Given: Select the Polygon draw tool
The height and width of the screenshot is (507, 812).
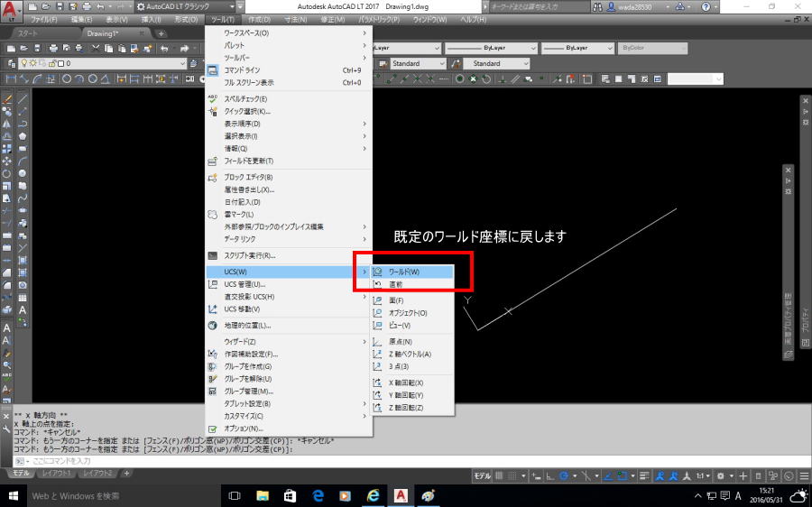Looking at the screenshot, I should click(x=23, y=136).
